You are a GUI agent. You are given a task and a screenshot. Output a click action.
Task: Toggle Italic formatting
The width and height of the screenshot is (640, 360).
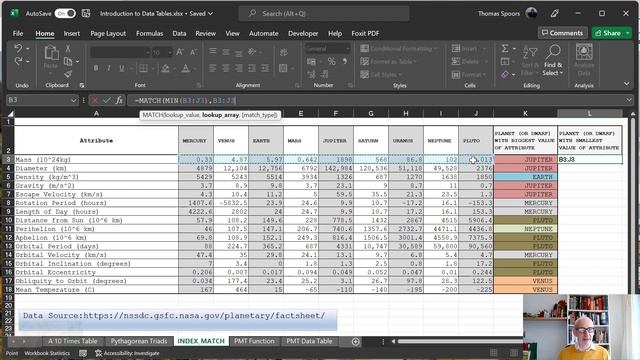[x=109, y=68]
